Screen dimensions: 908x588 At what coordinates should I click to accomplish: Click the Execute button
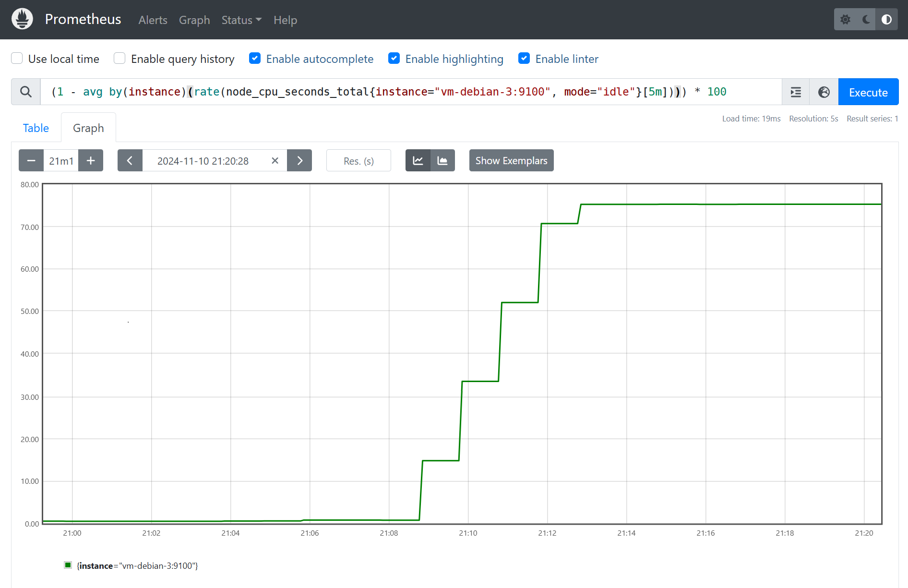(868, 92)
